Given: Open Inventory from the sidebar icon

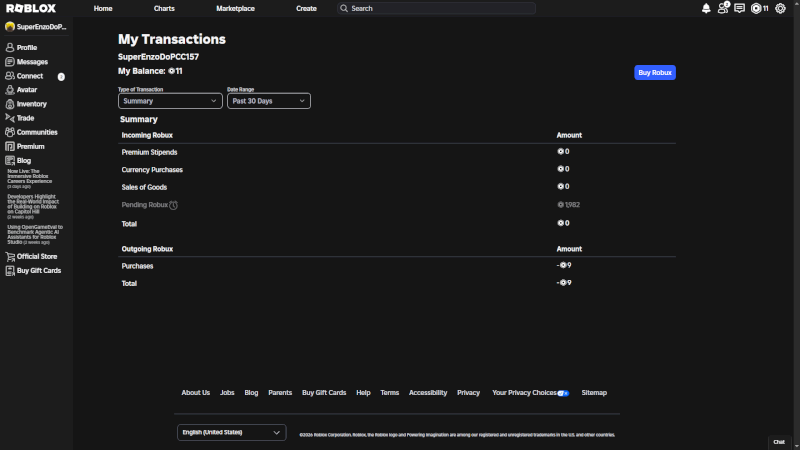Looking at the screenshot, I should point(10,104).
